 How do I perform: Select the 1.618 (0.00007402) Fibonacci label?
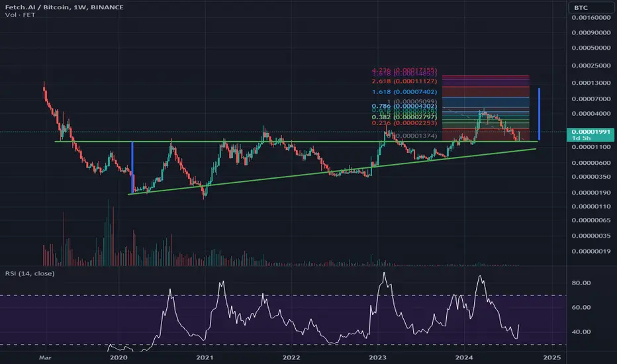pos(404,92)
